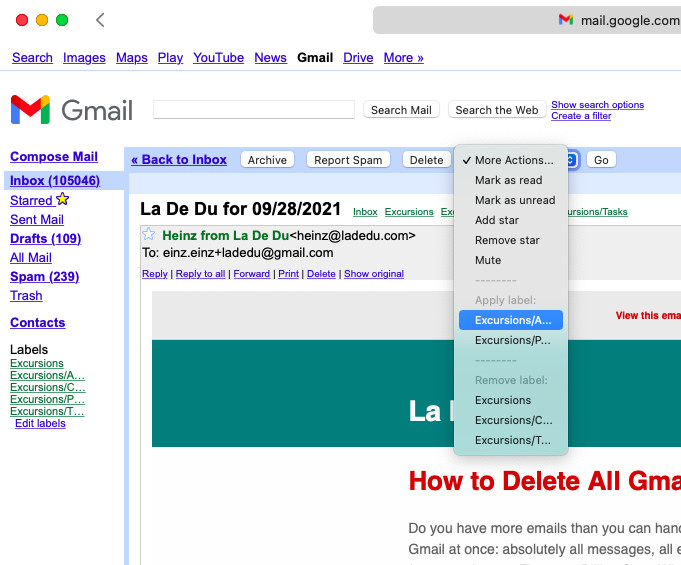Open Spam (239) folder

coord(44,277)
